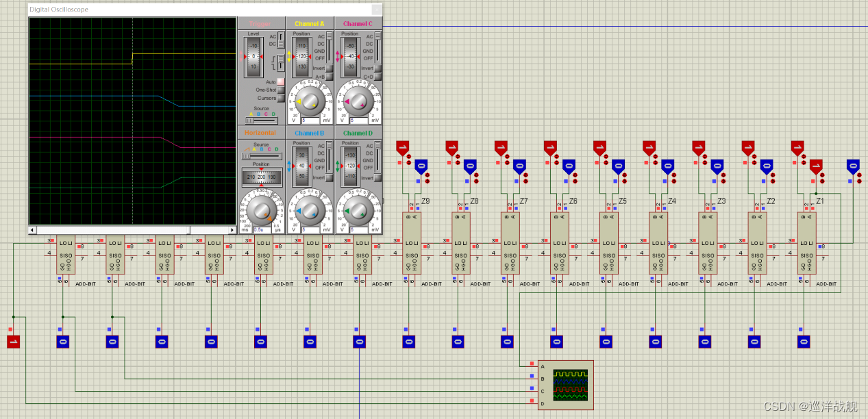Select the Z3 adder component
868x419 pixels.
707,243
